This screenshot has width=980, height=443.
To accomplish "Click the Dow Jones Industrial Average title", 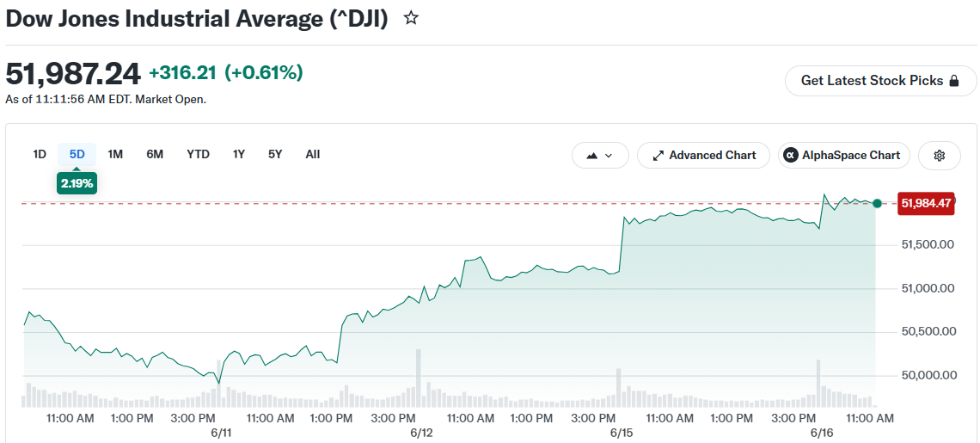I will coord(197,19).
